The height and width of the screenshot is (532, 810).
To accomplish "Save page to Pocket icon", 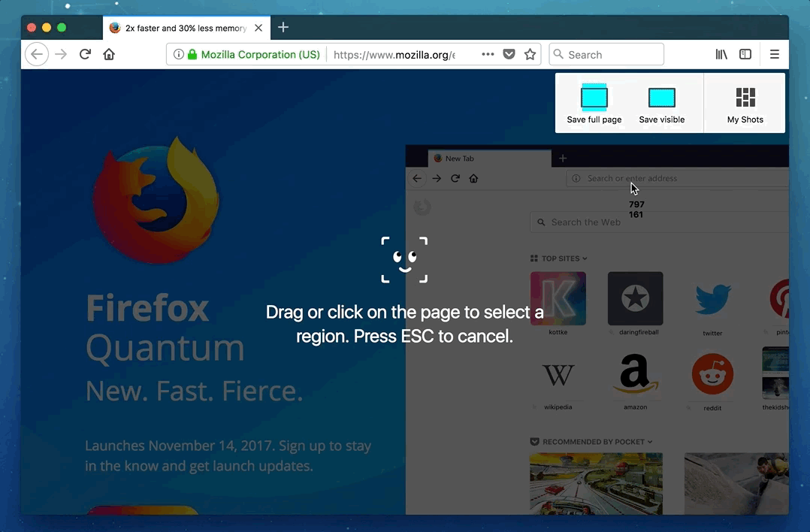I will [x=509, y=54].
